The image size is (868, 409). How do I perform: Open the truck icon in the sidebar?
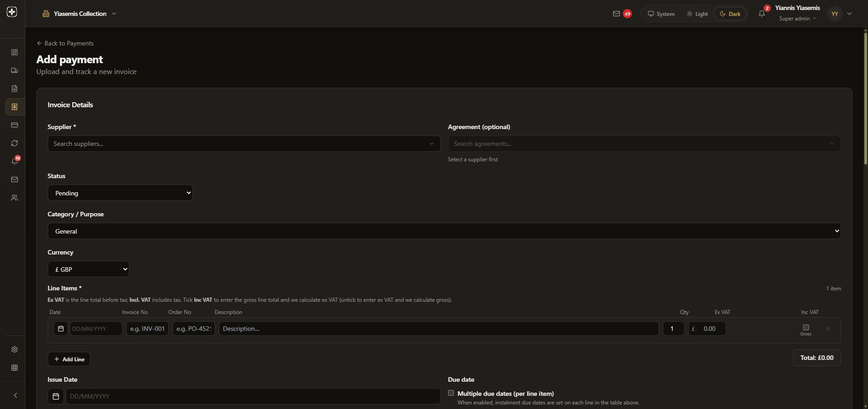15,70
